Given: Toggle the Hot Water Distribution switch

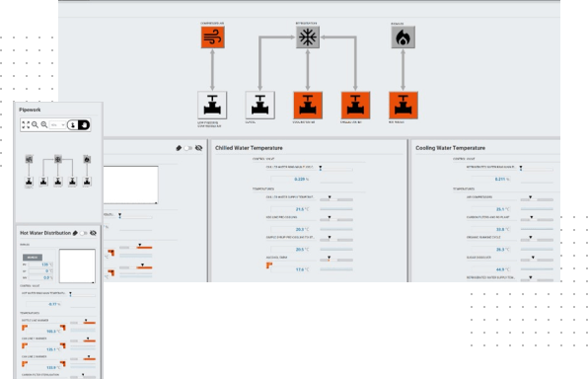Looking at the screenshot, I should (x=83, y=233).
